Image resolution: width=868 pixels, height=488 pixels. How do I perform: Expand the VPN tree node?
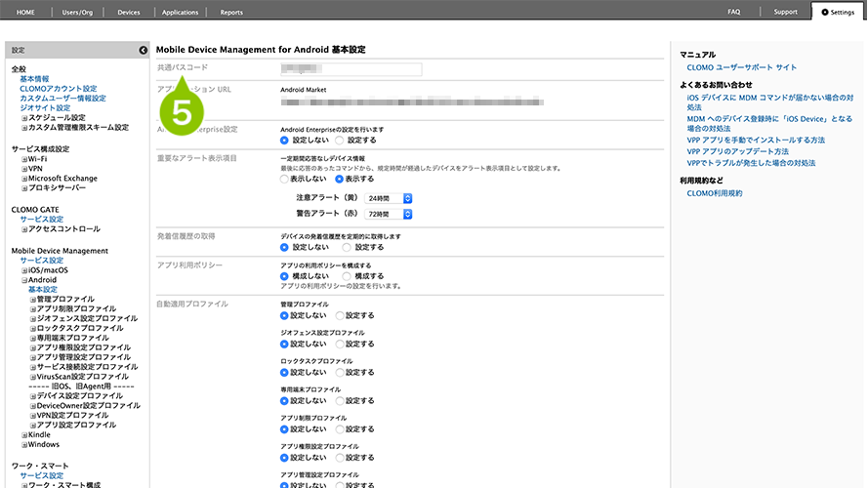tap(24, 169)
